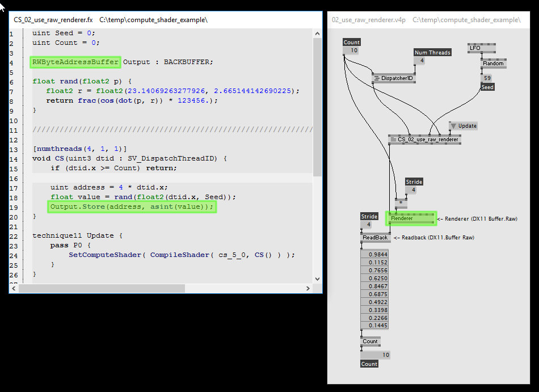Click the Seed value box showing 59
This screenshot has height=392, width=539.
coord(487,78)
